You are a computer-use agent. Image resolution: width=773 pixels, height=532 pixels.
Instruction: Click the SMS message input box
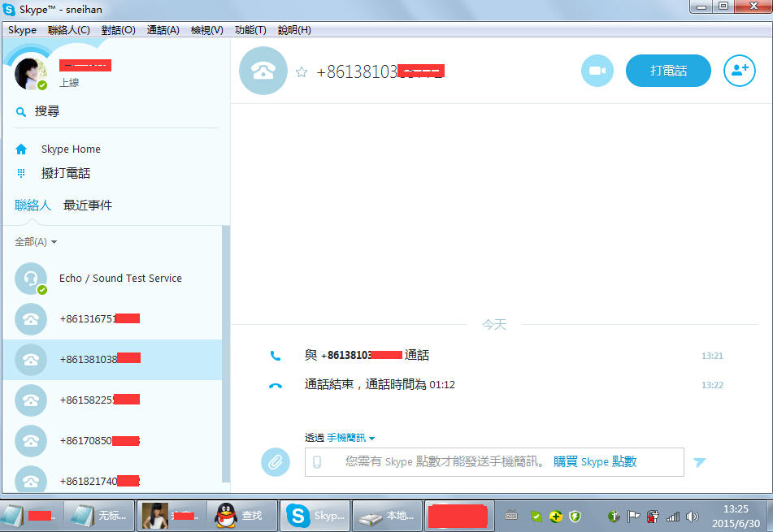click(494, 462)
